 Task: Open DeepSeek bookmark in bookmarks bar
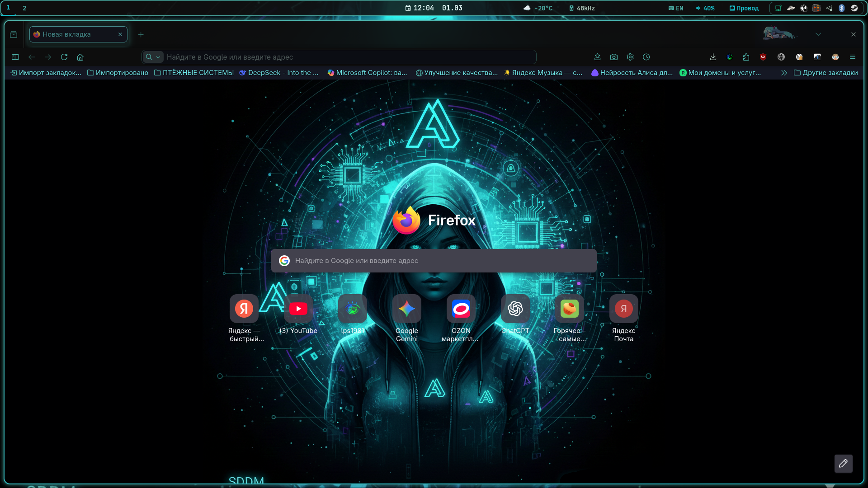click(279, 73)
